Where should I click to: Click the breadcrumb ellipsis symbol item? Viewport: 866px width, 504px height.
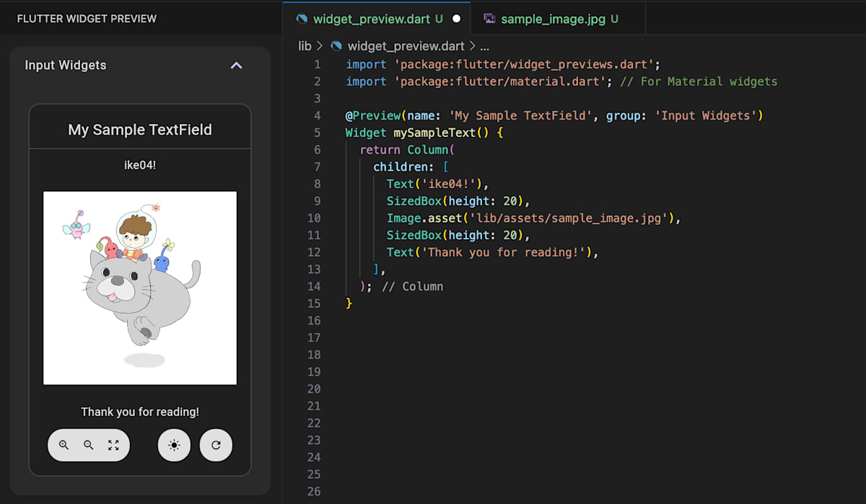pos(484,46)
